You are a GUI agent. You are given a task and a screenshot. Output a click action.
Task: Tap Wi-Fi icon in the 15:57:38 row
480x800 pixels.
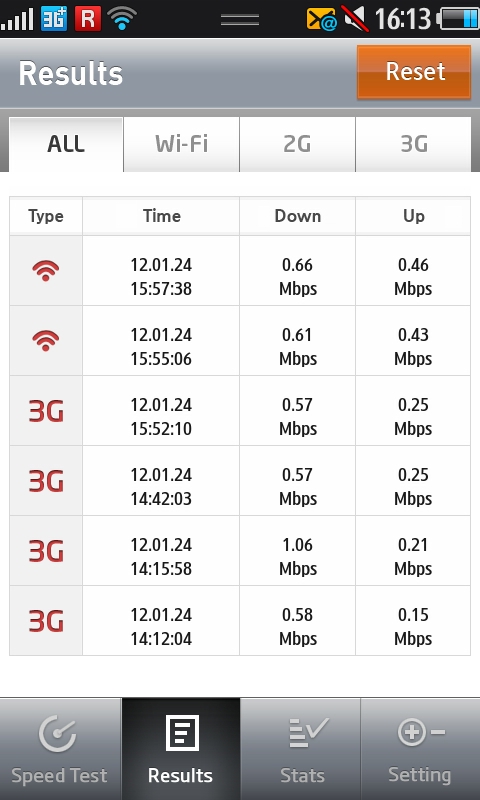46,270
